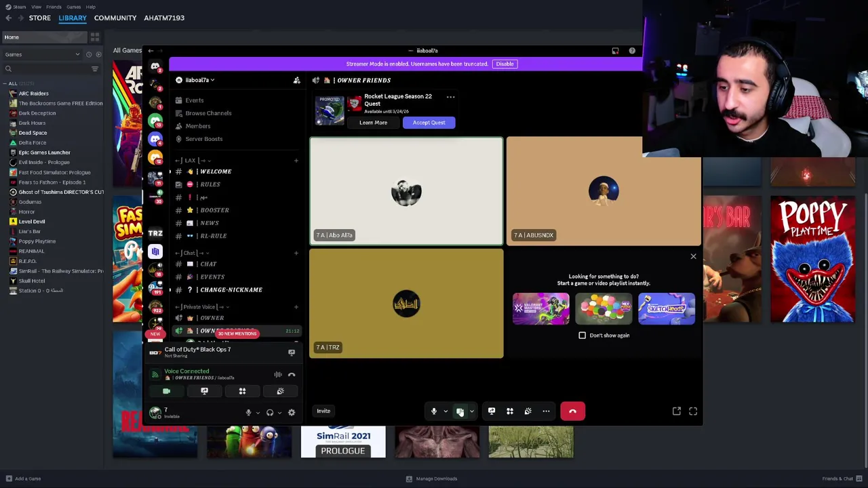Open input device options arrow in user panel
The width and height of the screenshot is (868, 488).
(258, 413)
